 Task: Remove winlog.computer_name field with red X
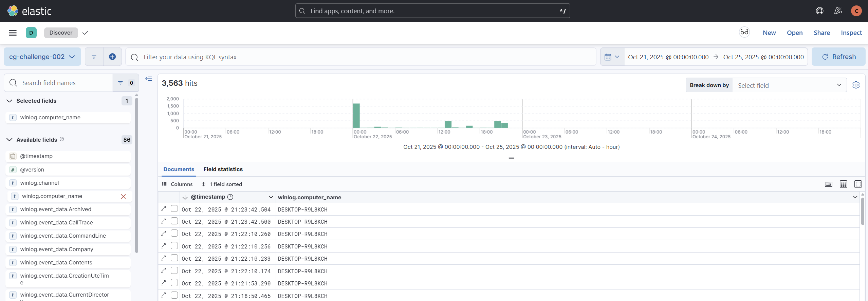[123, 197]
